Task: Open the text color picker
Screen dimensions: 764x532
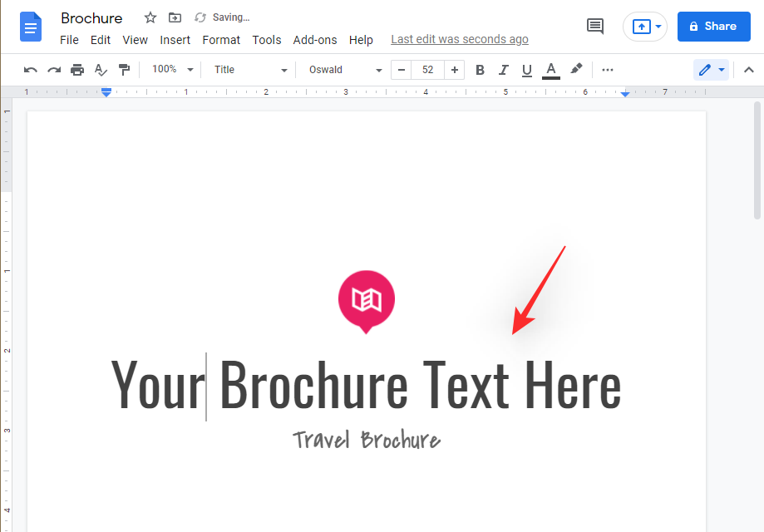Action: [550, 70]
